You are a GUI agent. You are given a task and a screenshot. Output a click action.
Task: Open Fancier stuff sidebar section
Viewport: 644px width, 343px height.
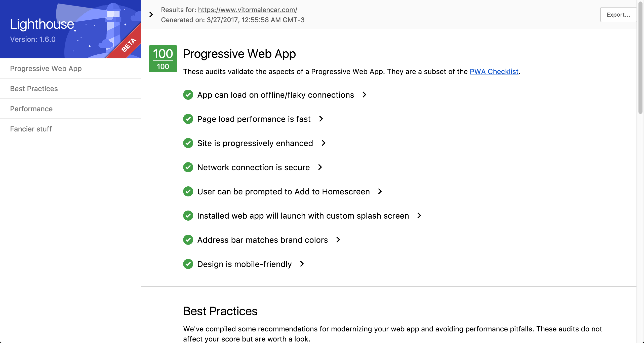click(x=31, y=129)
